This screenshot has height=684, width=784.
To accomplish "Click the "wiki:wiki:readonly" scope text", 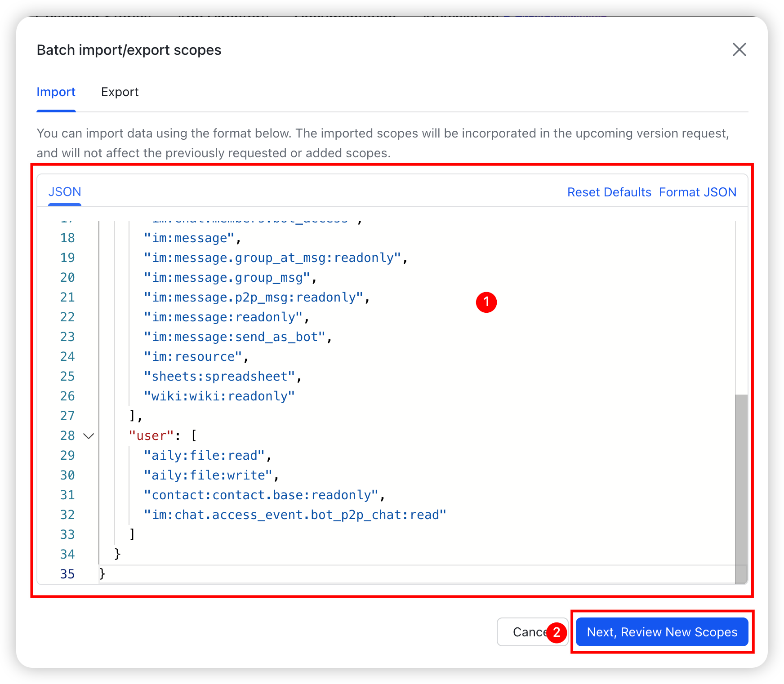I will point(219,396).
